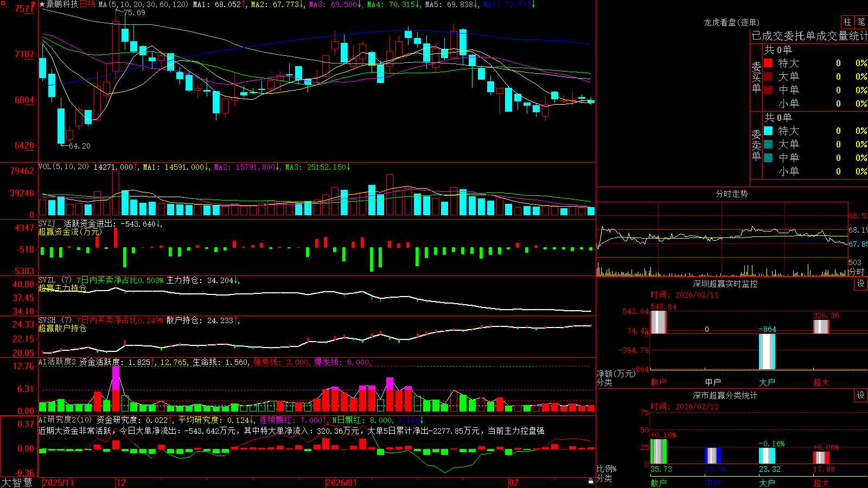Open 设 settings of 深市超赢分类统计 panel

[x=861, y=395]
